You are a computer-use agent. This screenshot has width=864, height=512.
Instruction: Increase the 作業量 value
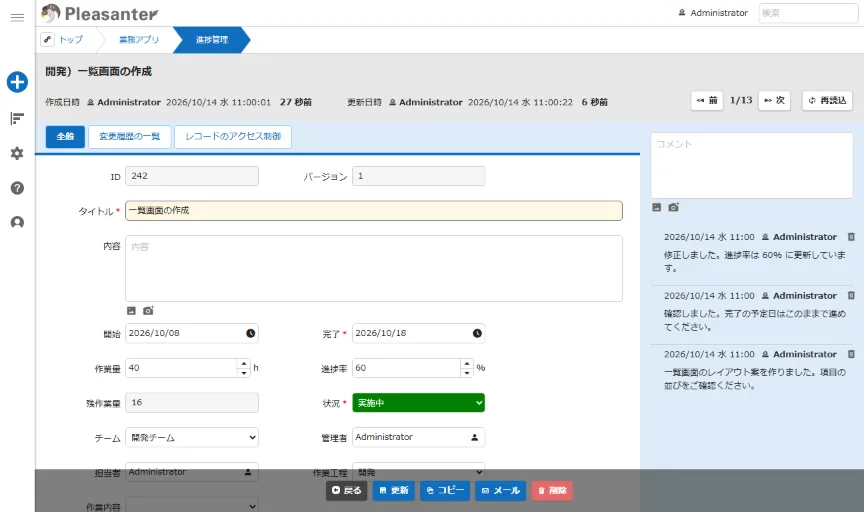click(244, 364)
